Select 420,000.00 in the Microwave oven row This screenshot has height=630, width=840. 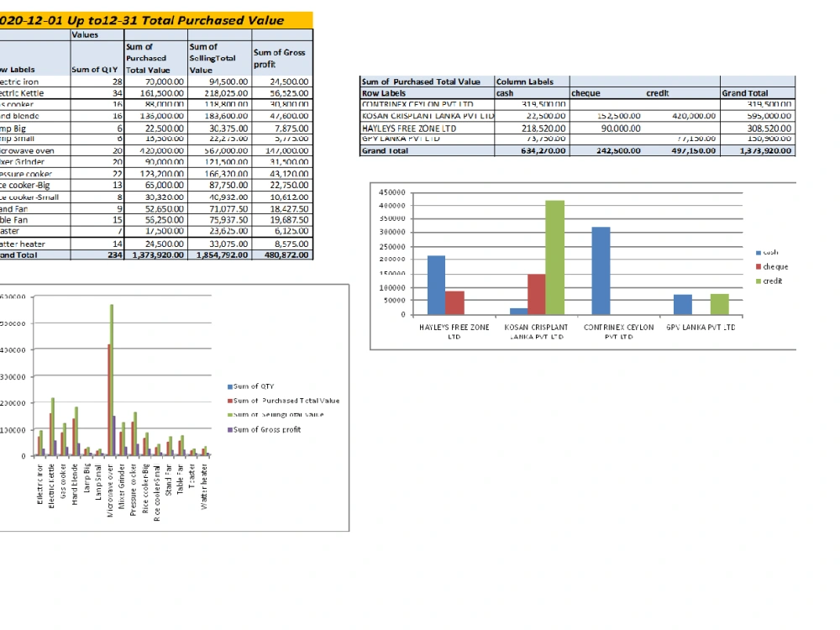[156, 150]
